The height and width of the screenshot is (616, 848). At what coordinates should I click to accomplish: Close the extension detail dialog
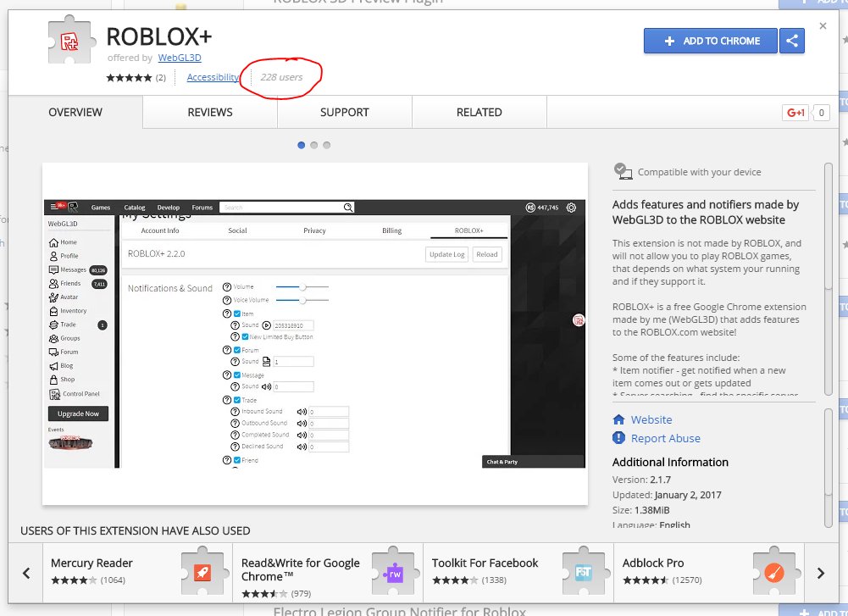[823, 26]
